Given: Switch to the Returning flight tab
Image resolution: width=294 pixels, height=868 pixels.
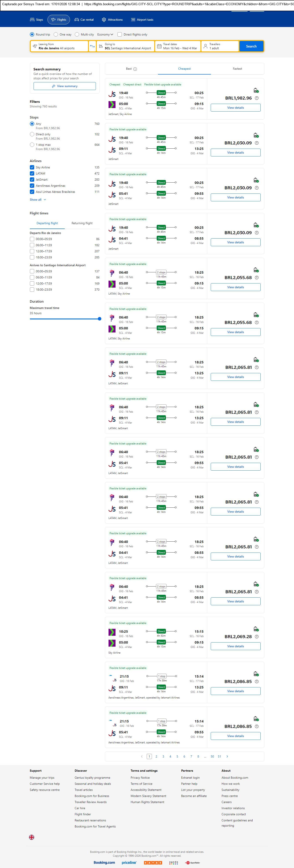Looking at the screenshot, I should [82, 223].
